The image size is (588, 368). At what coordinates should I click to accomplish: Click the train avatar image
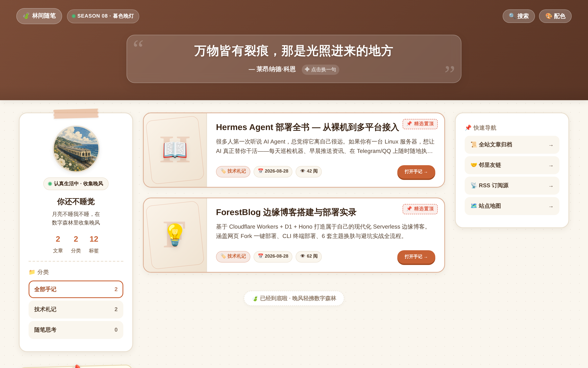point(76,149)
